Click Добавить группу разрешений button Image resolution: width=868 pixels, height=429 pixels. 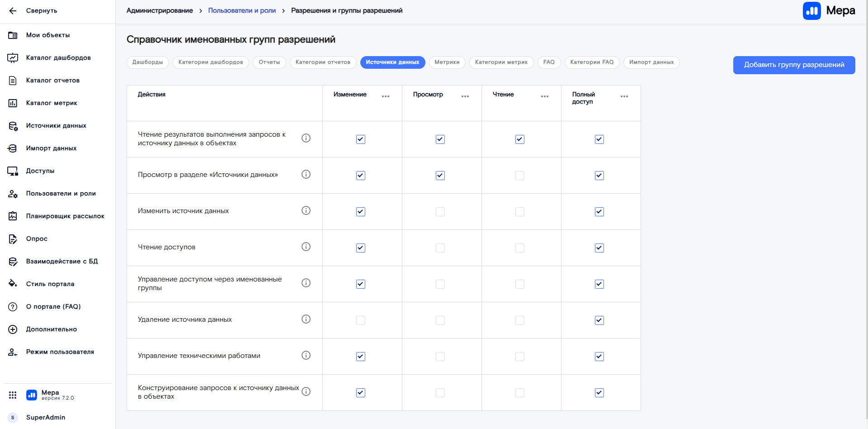tap(794, 65)
